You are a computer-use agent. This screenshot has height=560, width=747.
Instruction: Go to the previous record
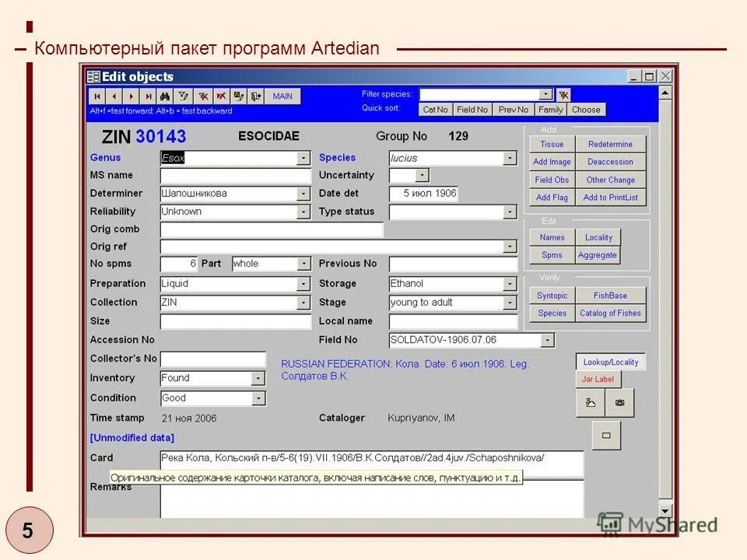(114, 96)
